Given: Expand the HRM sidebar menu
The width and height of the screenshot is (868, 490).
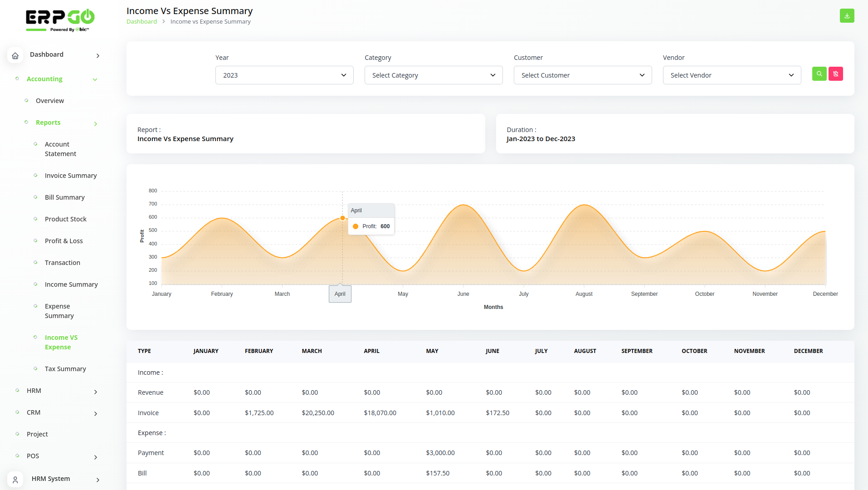Looking at the screenshot, I should 57,391.
